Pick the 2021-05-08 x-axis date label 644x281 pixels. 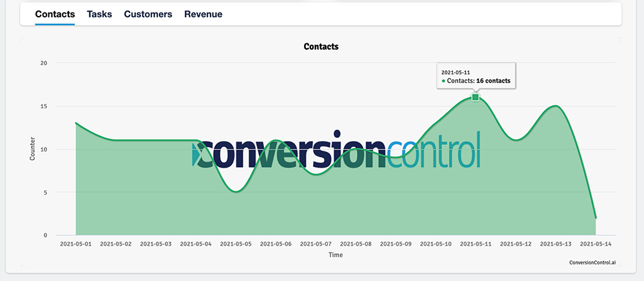click(x=355, y=244)
